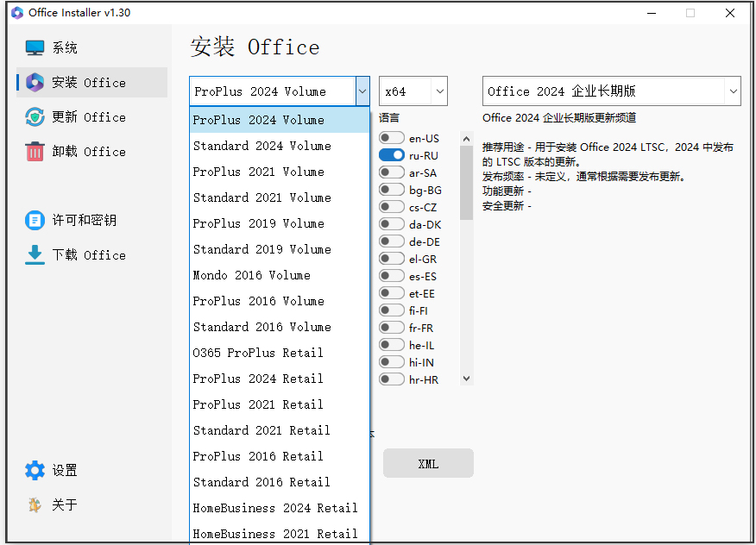
Task: Click the download arrow icon beside 下载 Office
Action: pyautogui.click(x=35, y=255)
